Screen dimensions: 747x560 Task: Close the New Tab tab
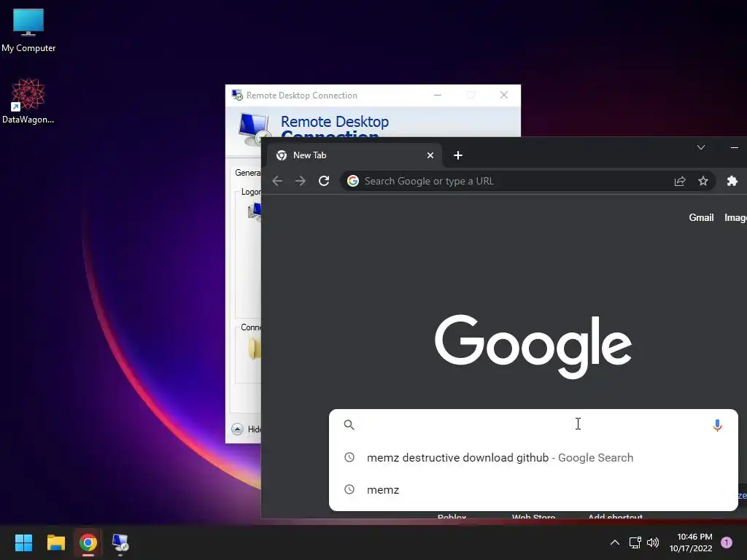(x=430, y=155)
